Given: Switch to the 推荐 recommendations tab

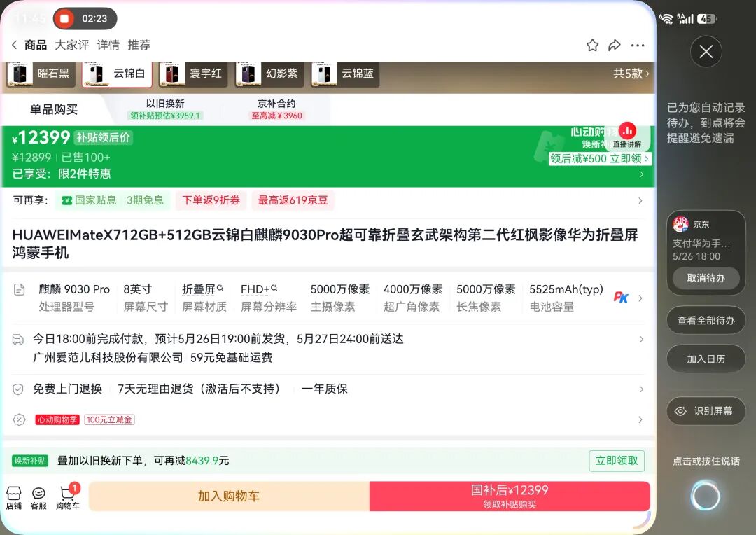Looking at the screenshot, I should tap(139, 45).
